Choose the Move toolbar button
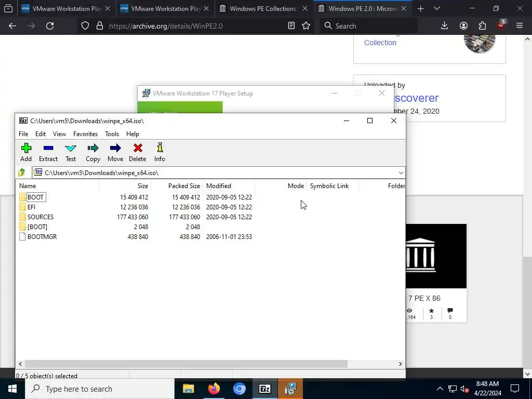The width and height of the screenshot is (532, 399). [x=115, y=152]
